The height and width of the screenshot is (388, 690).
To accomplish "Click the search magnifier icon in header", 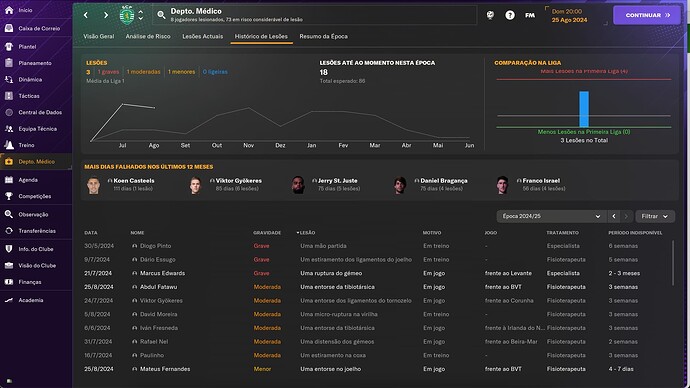I will coord(161,15).
